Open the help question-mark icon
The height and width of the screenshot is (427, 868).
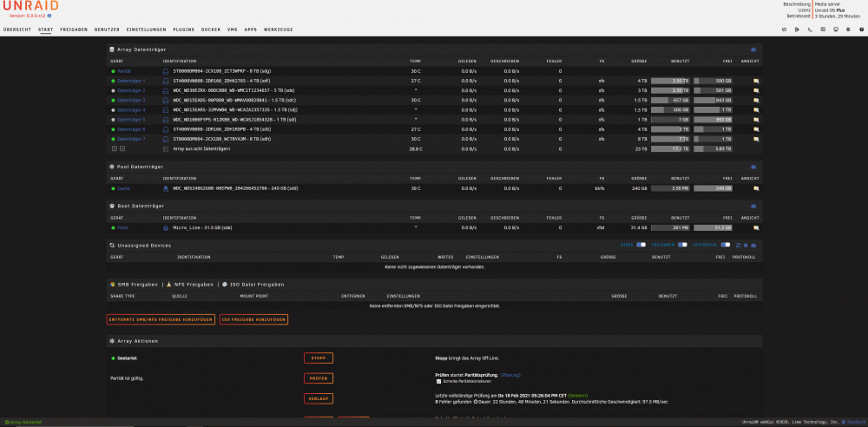tap(862, 30)
